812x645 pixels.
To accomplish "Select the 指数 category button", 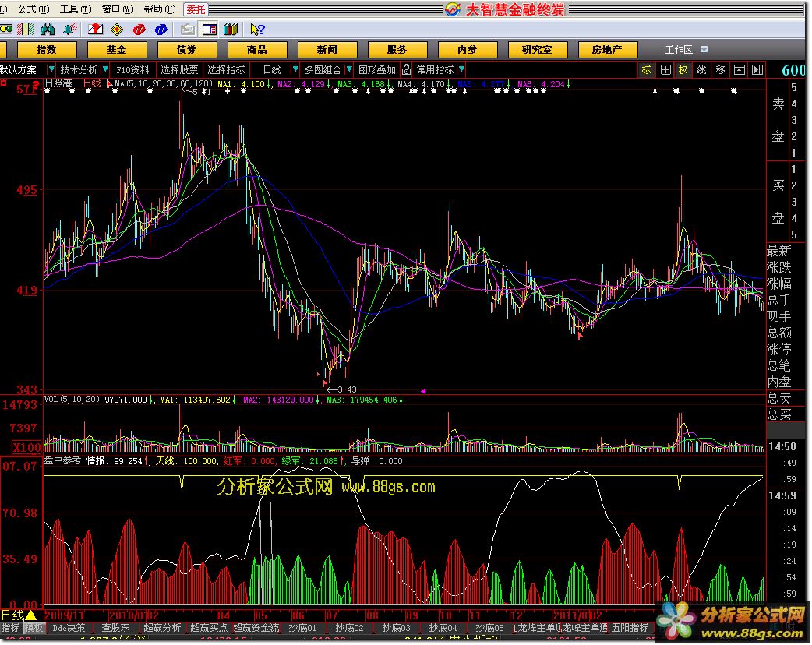I will 47,50.
